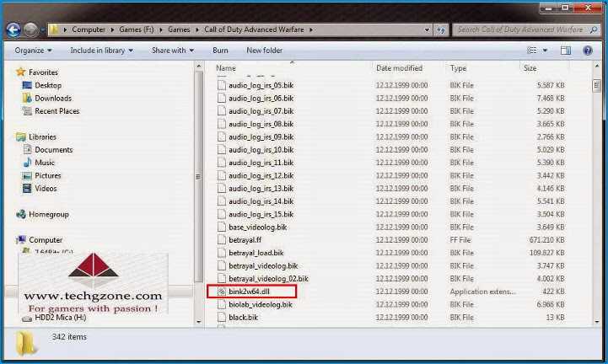Sort by Type column header

click(458, 68)
